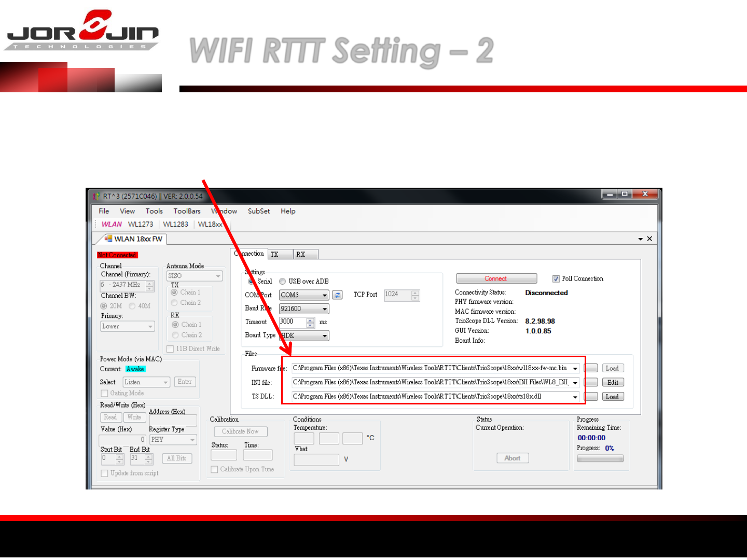This screenshot has height=560, width=747.
Task: Open the View menu
Action: (127, 211)
